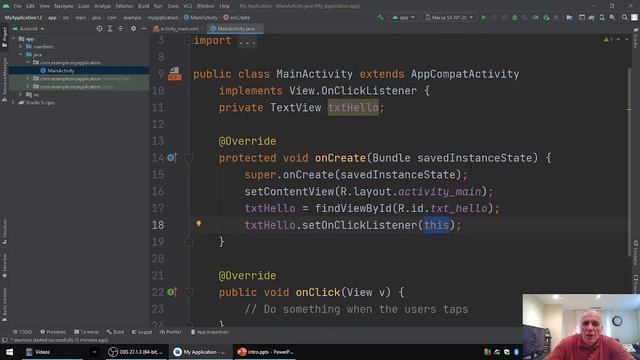Open Profiler tool window at bottom
The width and height of the screenshot is (640, 360).
click(x=171, y=332)
